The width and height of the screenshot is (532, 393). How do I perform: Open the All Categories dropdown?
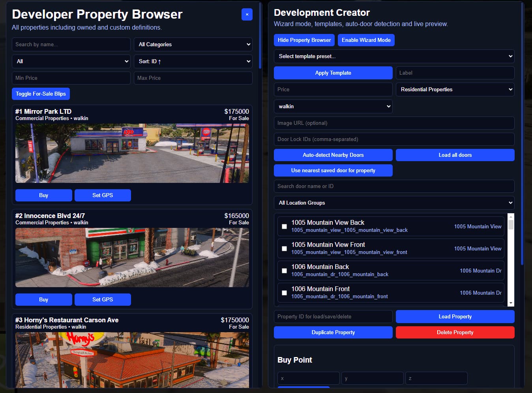point(193,44)
